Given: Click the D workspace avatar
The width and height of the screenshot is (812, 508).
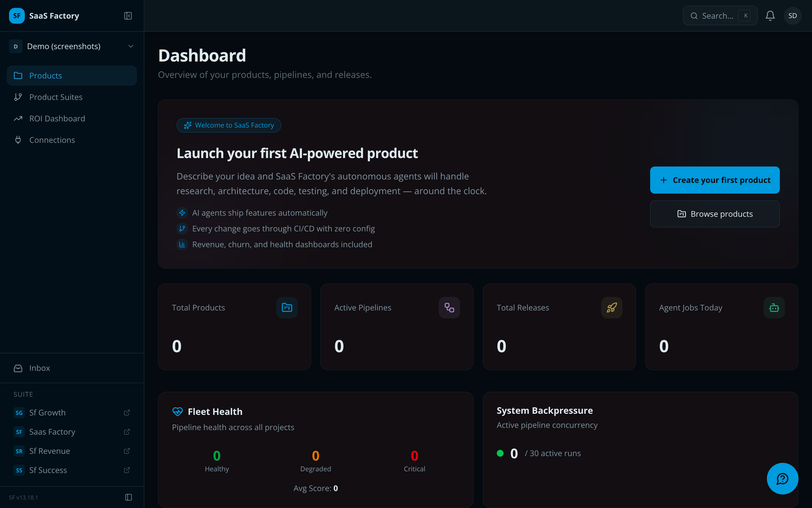Looking at the screenshot, I should click(16, 46).
